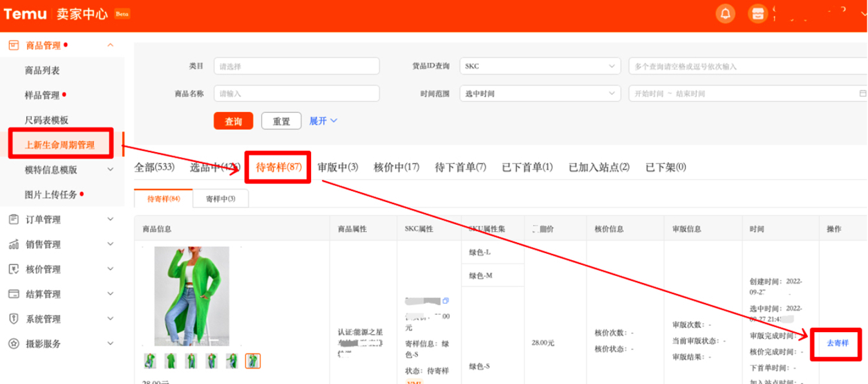
Task: Switch to the 待寄样(87) tab
Action: click(279, 167)
